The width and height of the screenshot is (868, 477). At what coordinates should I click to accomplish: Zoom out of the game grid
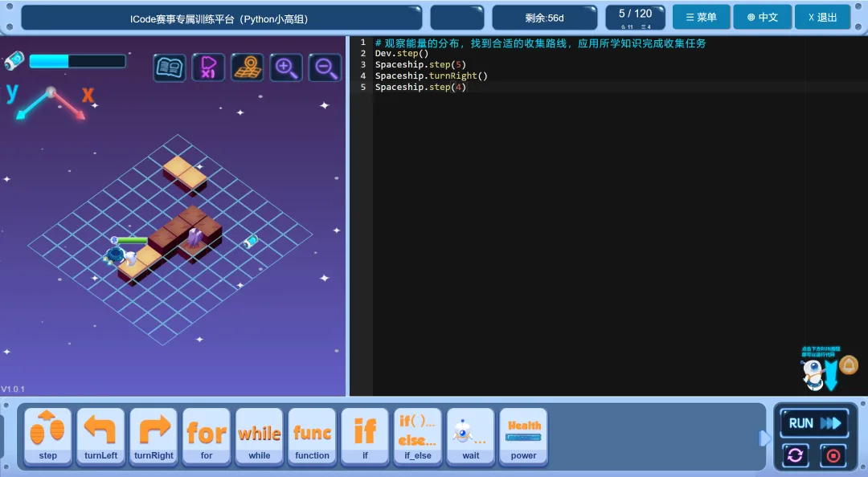pos(325,67)
